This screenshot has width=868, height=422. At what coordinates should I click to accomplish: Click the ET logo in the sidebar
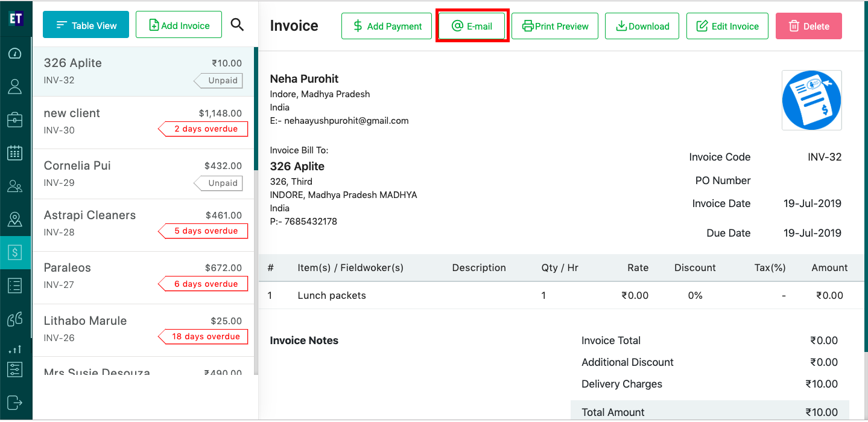[x=15, y=18]
